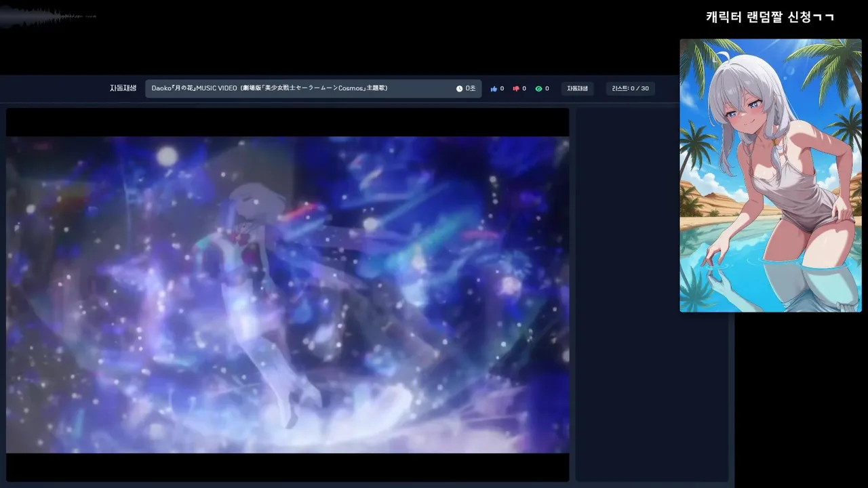Click the Daoko 月の花 MUSIC VIDEO title field
Image resolution: width=868 pixels, height=488 pixels.
click(313, 89)
